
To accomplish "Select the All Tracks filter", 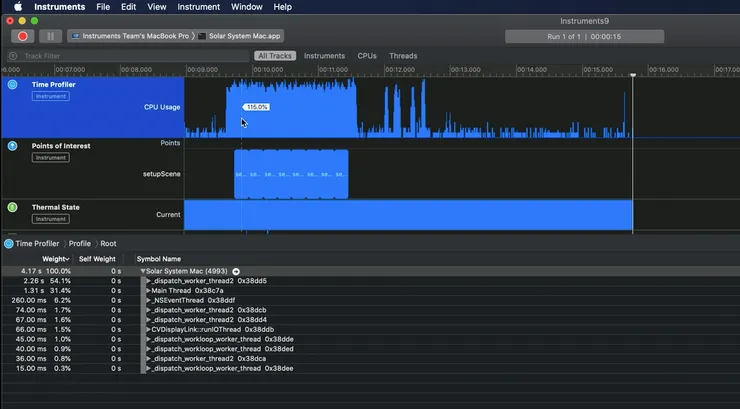I will (273, 56).
